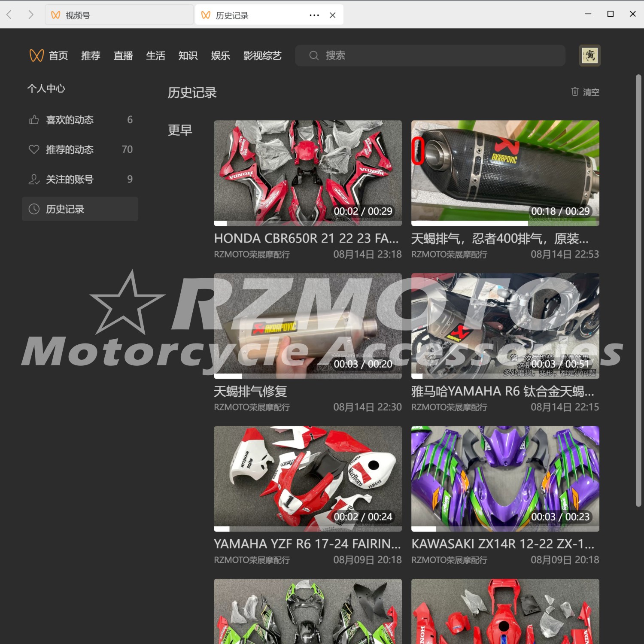Click the magnifier search icon
644x644 pixels.
tap(314, 55)
